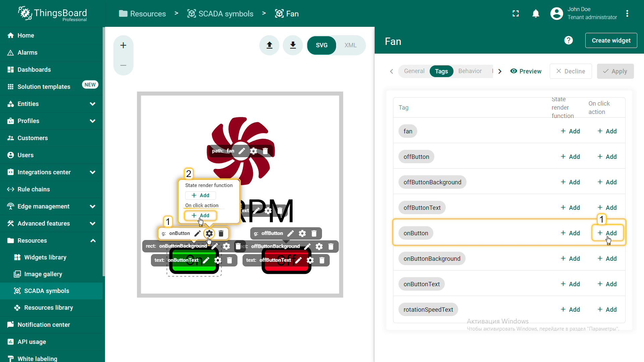Click Preview eye button
The image size is (644, 362).
click(526, 71)
